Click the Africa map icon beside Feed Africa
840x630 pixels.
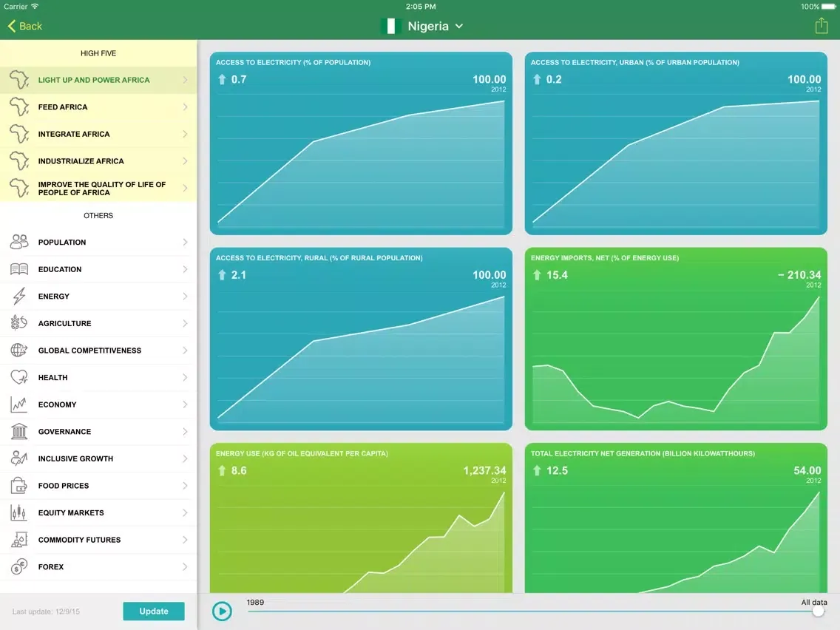pos(19,106)
